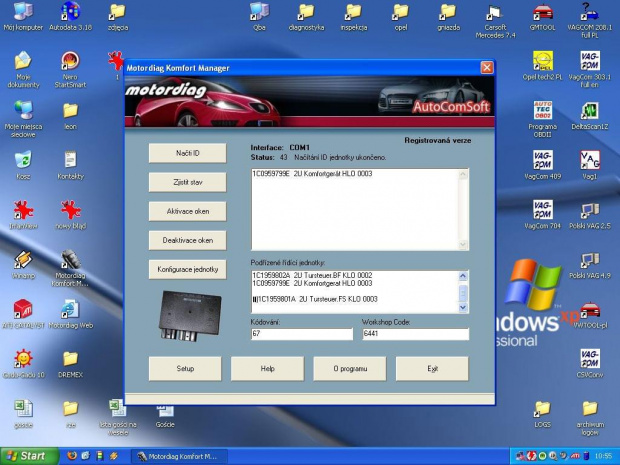Launch Polski VAG 2.5 icon
This screenshot has height=465, width=620.
[590, 215]
